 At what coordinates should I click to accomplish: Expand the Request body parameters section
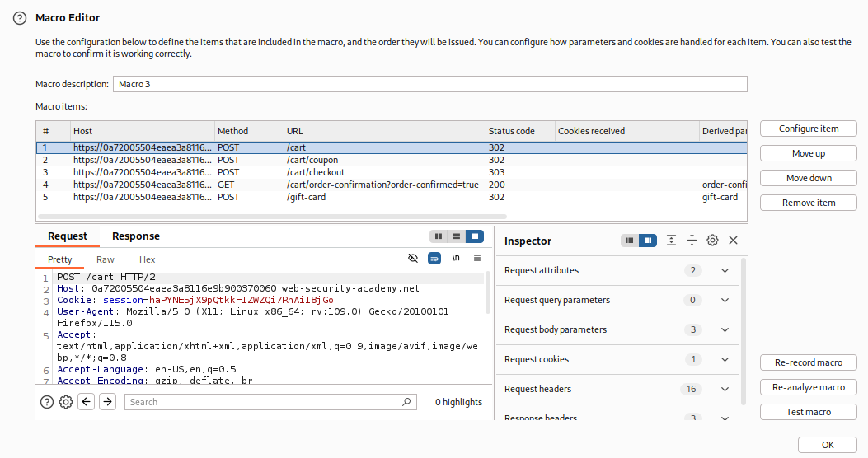(725, 329)
